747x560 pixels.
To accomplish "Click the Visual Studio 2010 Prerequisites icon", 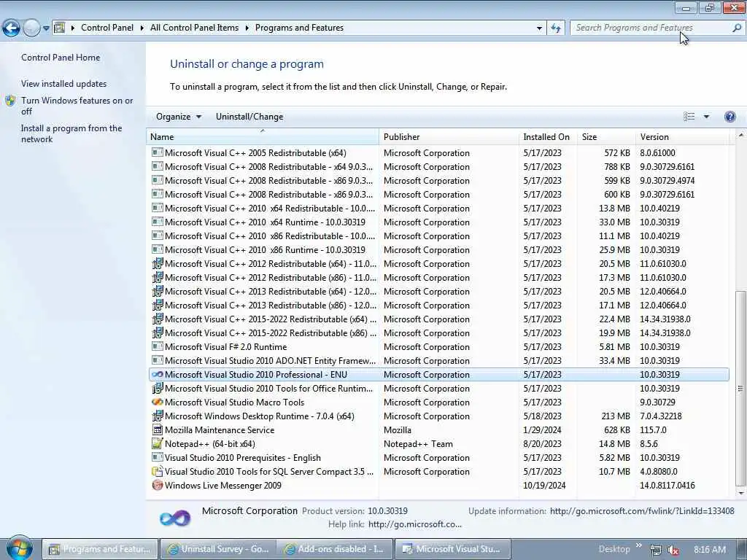I will click(158, 457).
